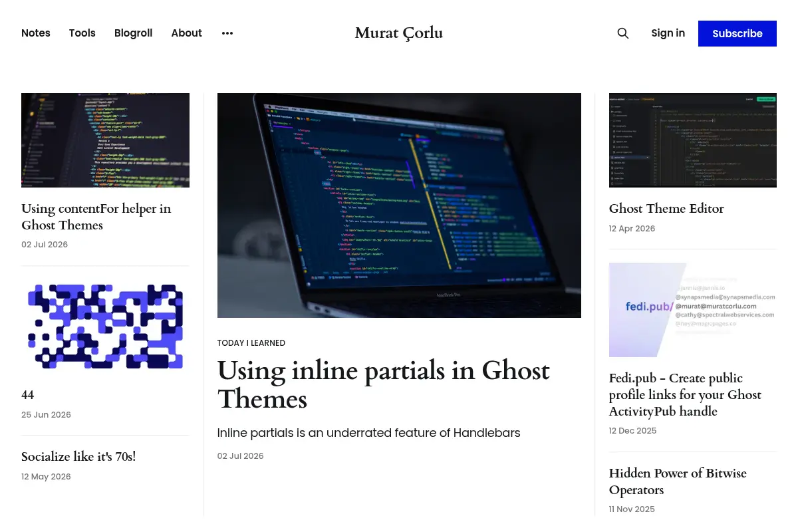This screenshot has width=798, height=532.
Task: Go to the Tools page
Action: click(x=82, y=33)
